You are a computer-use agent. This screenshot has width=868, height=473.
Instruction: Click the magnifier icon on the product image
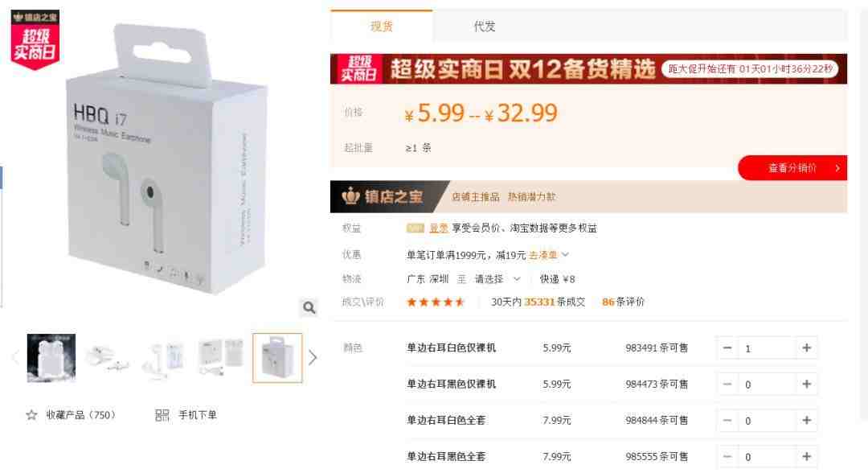click(x=309, y=307)
